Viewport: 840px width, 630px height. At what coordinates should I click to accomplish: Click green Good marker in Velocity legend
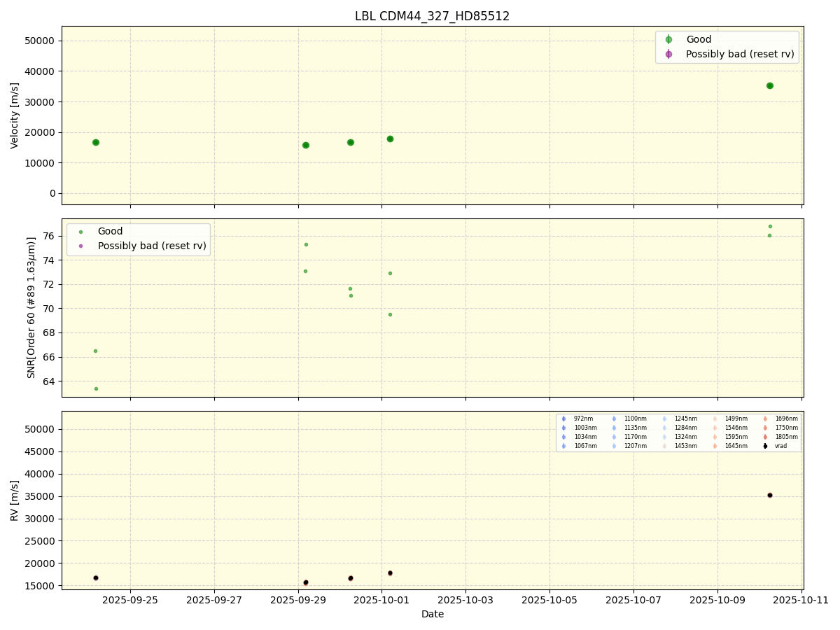click(x=668, y=40)
